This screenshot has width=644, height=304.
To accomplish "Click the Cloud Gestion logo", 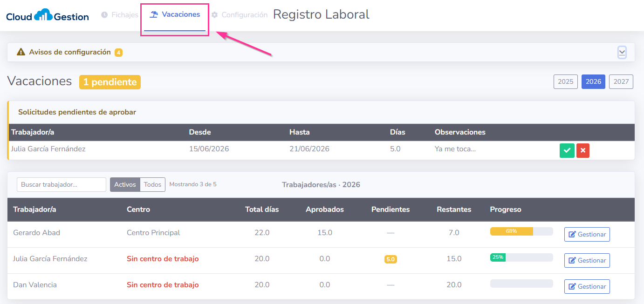I will 48,15.
